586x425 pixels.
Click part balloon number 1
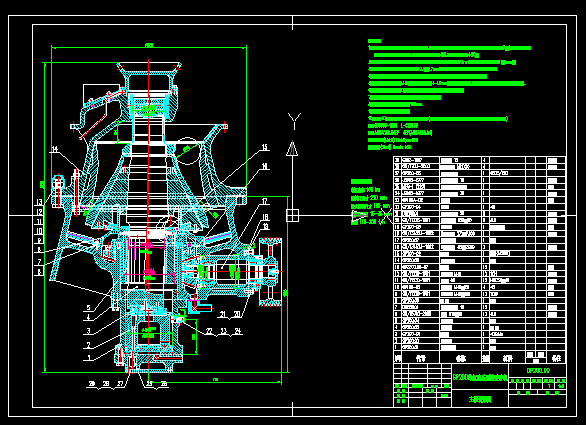click(x=89, y=358)
